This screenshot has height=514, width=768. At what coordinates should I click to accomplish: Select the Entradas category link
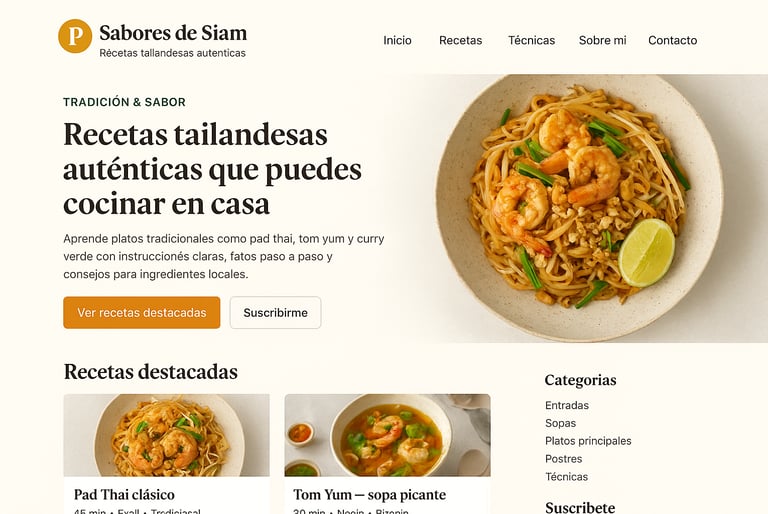[567, 405]
